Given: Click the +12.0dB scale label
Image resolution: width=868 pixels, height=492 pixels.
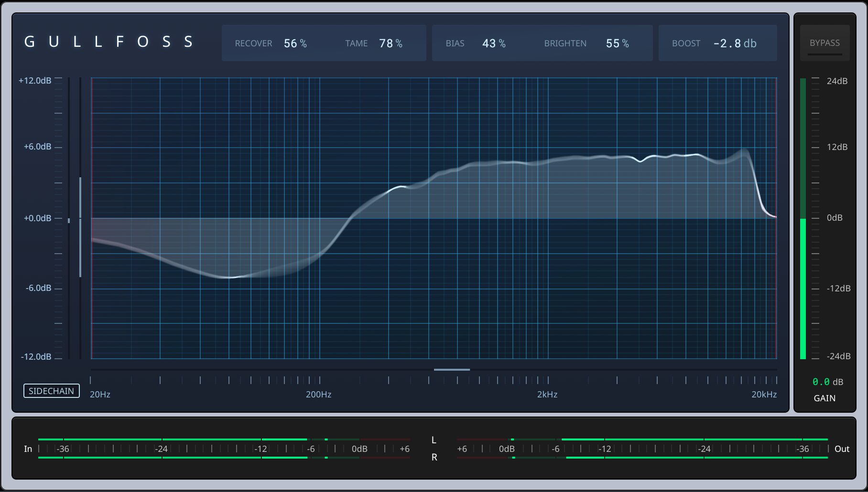Looking at the screenshot, I should 35,81.
